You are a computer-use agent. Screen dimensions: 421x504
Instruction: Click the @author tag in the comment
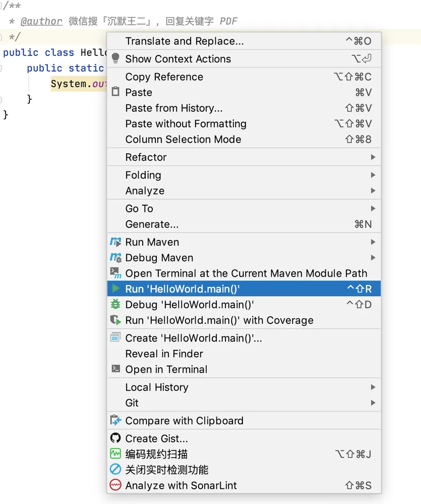point(41,21)
